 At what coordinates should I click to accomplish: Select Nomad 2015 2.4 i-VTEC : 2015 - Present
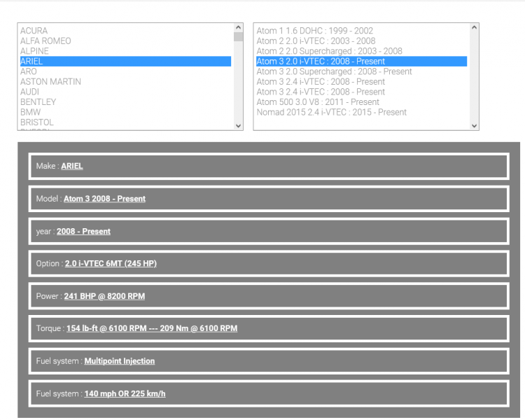pyautogui.click(x=362, y=112)
